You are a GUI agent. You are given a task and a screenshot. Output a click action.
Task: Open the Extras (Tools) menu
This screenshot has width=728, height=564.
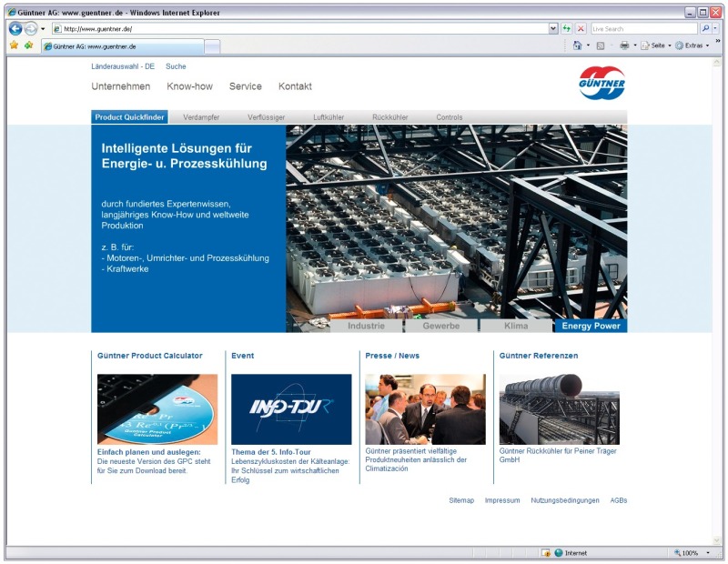tap(693, 45)
